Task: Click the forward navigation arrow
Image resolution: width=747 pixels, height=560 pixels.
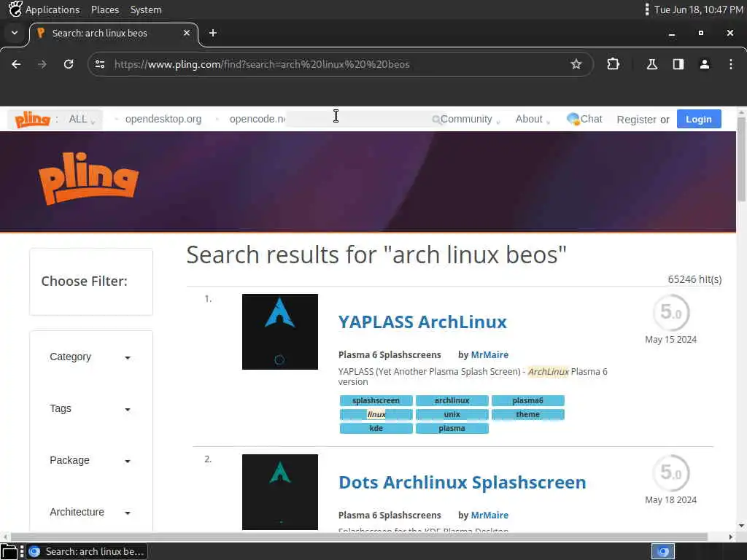Action: pyautogui.click(x=42, y=64)
